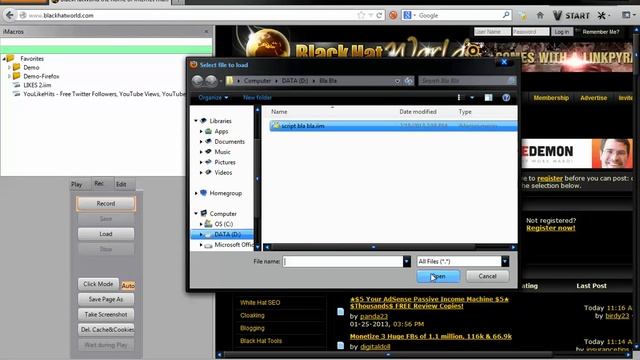Click New folder in the dialog toolbar

[257, 98]
